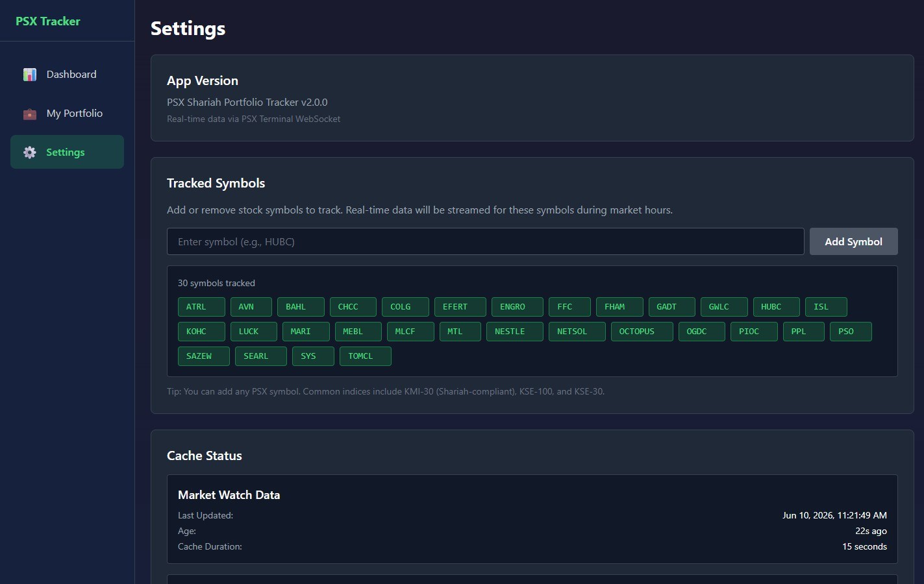The height and width of the screenshot is (584, 924).
Task: Click the EFERT symbol tag
Action: (x=460, y=307)
